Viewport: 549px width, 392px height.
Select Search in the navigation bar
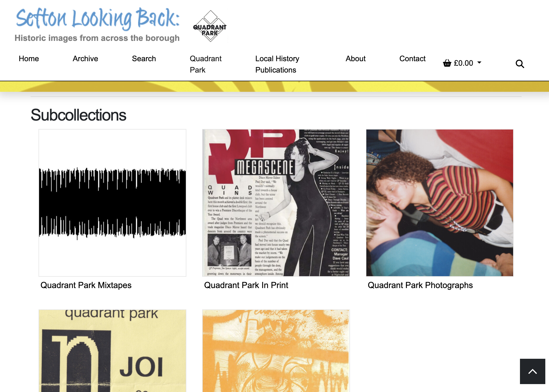144,59
